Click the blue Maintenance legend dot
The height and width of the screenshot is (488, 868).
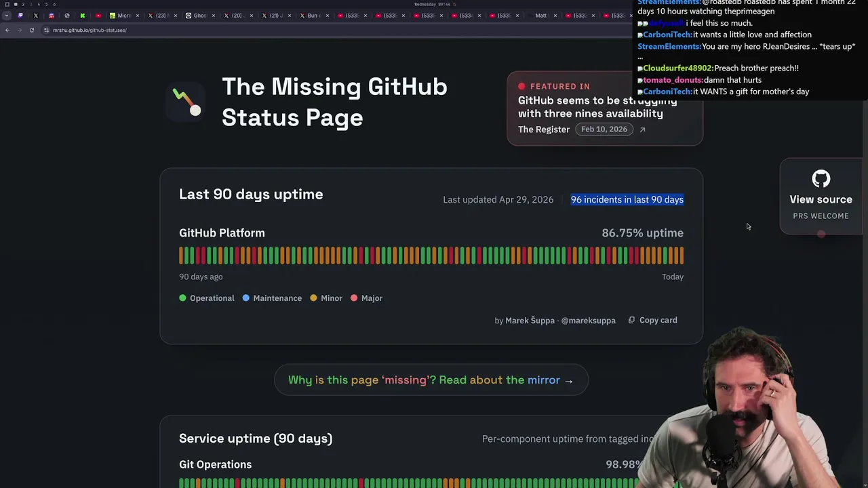pyautogui.click(x=245, y=298)
